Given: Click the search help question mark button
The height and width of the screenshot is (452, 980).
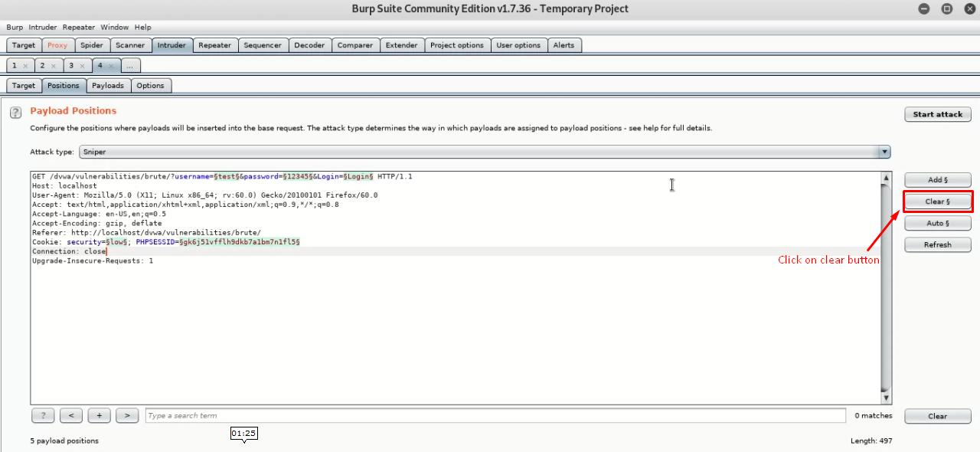Looking at the screenshot, I should pyautogui.click(x=43, y=415).
